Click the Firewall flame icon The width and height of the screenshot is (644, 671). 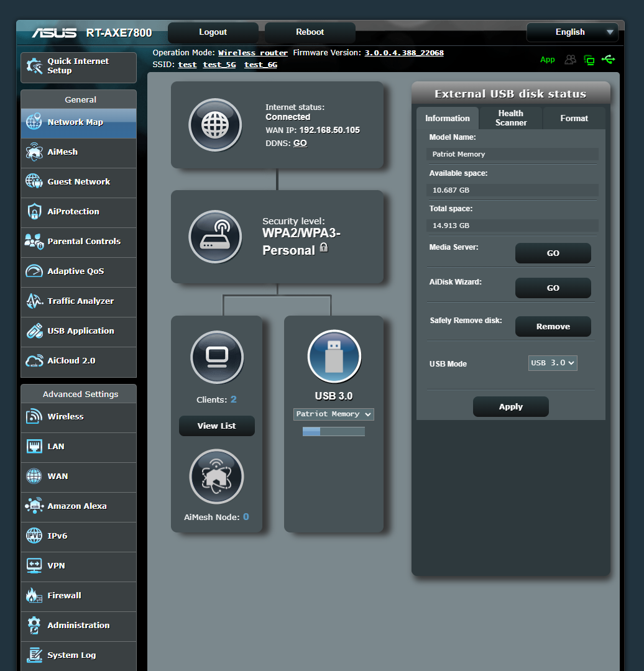point(34,595)
